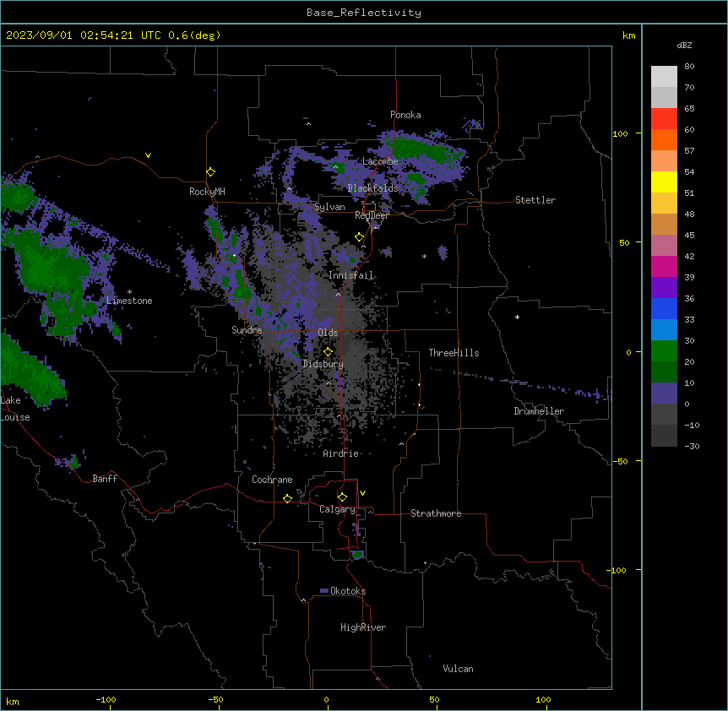Click the green 30 dBZ color swatch

point(664,351)
